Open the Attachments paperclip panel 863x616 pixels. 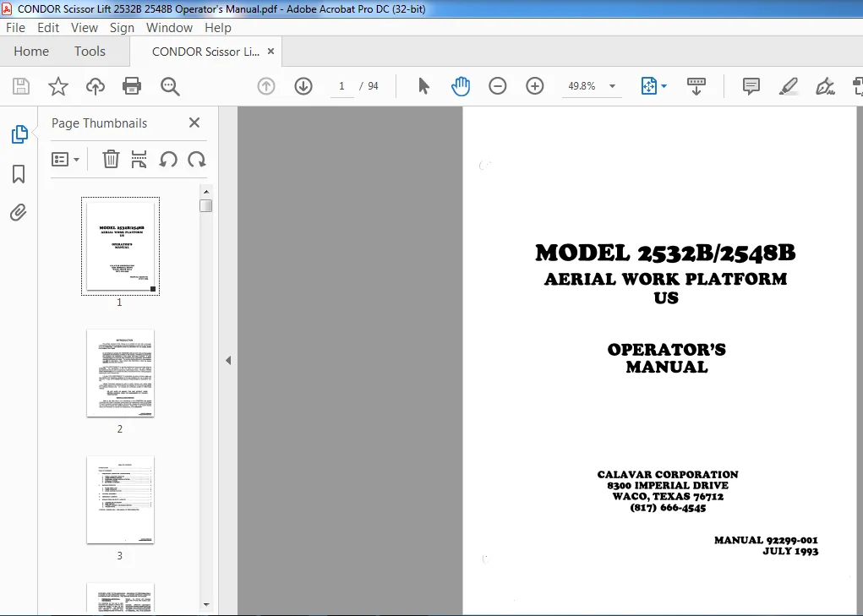[19, 212]
